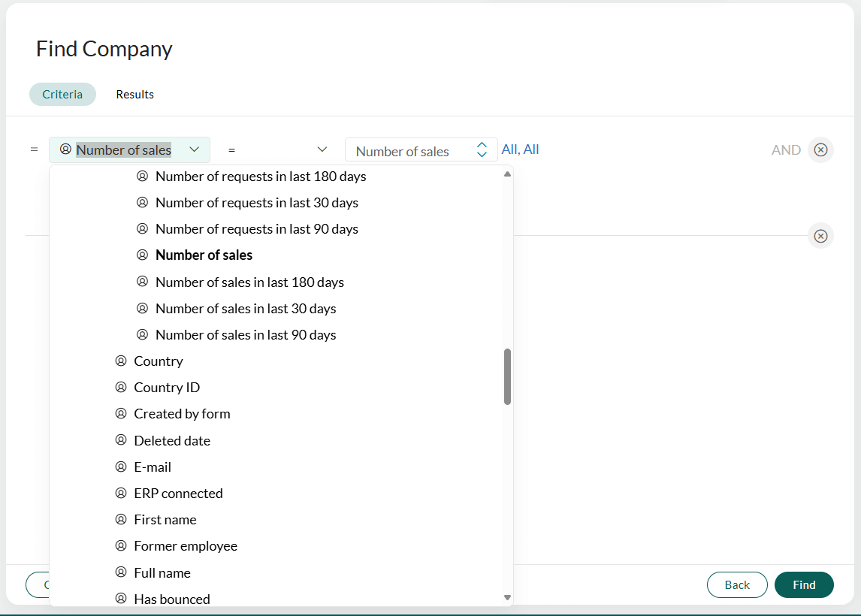The image size is (861, 616).
Task: Click the person icon next to "Full name"
Action: pyautogui.click(x=121, y=572)
